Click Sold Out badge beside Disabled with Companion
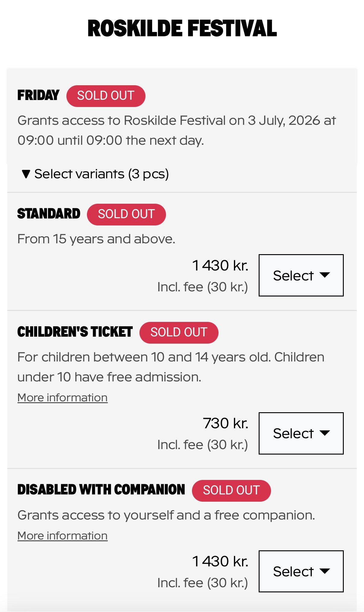Viewport: 364px width, 612px height. point(231,491)
